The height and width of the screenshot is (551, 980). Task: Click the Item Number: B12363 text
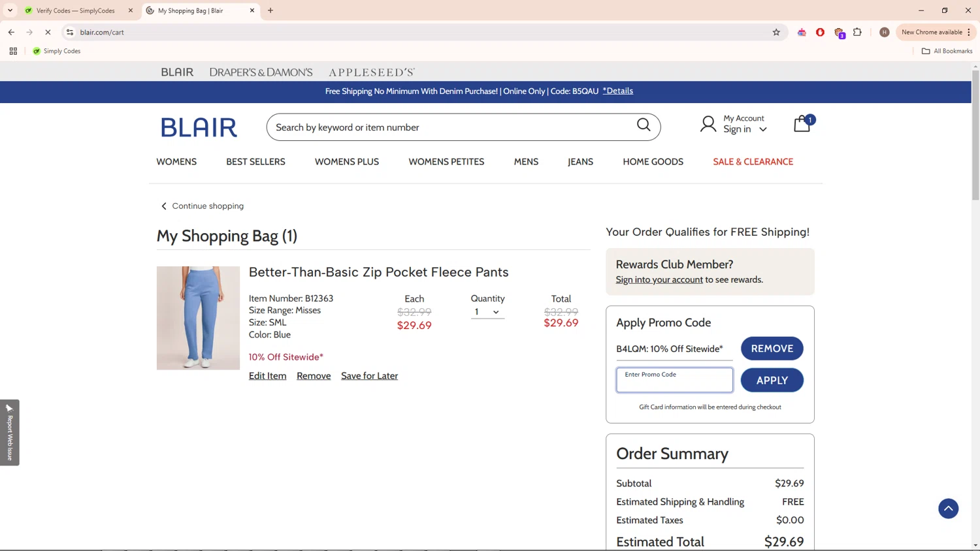[x=291, y=298]
